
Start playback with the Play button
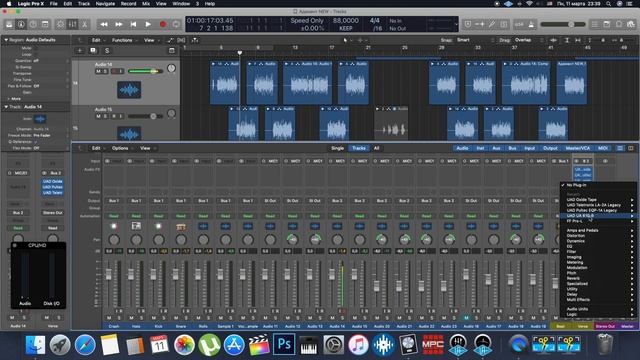click(x=148, y=24)
